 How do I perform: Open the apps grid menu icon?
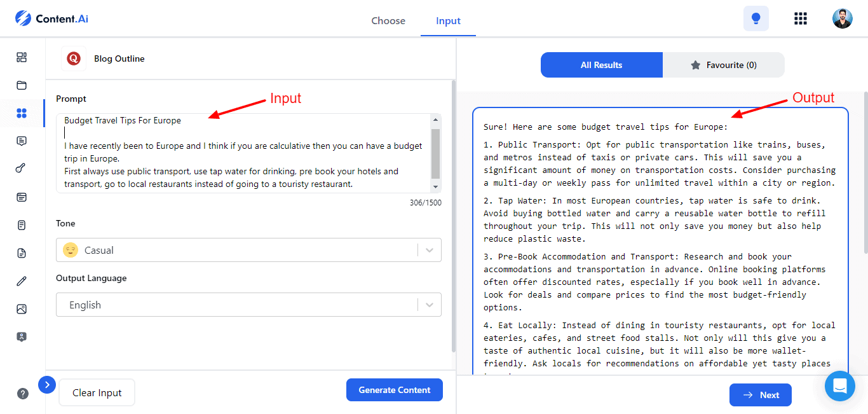(801, 18)
